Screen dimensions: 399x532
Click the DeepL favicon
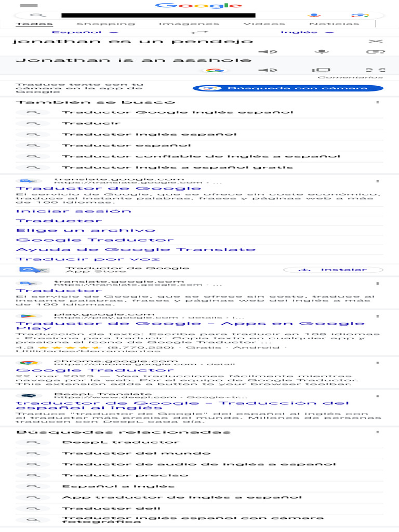click(x=29, y=396)
